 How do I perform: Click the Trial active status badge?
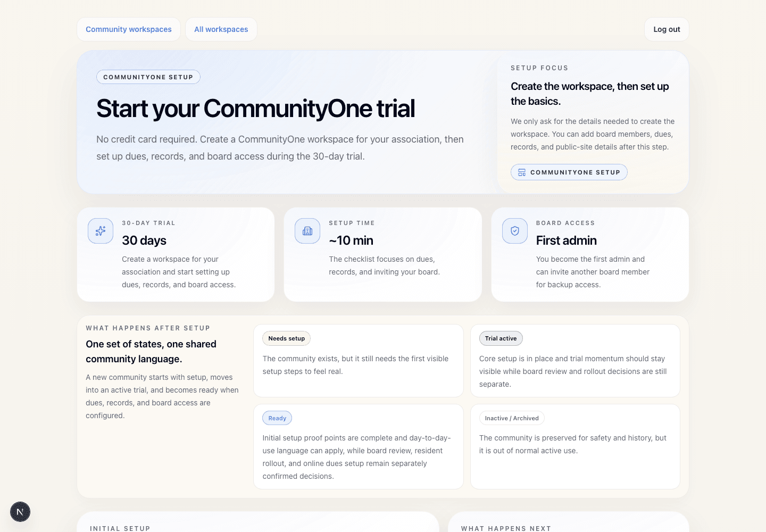click(501, 338)
